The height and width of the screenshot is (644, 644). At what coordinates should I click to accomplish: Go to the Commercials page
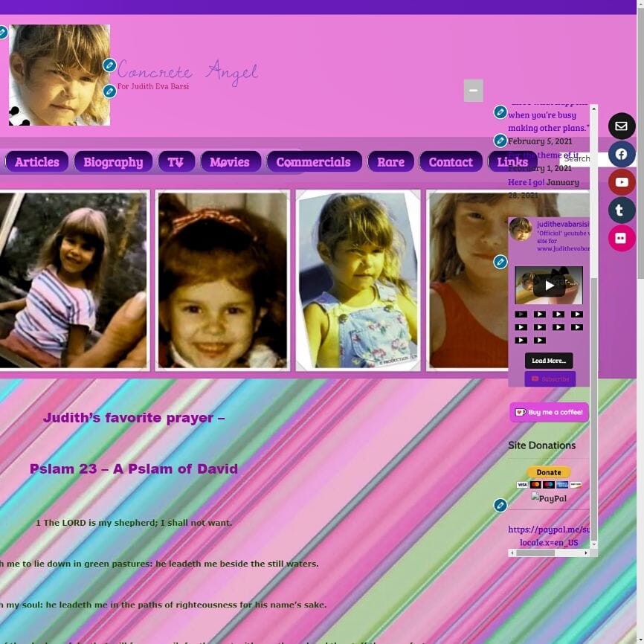[x=313, y=162]
